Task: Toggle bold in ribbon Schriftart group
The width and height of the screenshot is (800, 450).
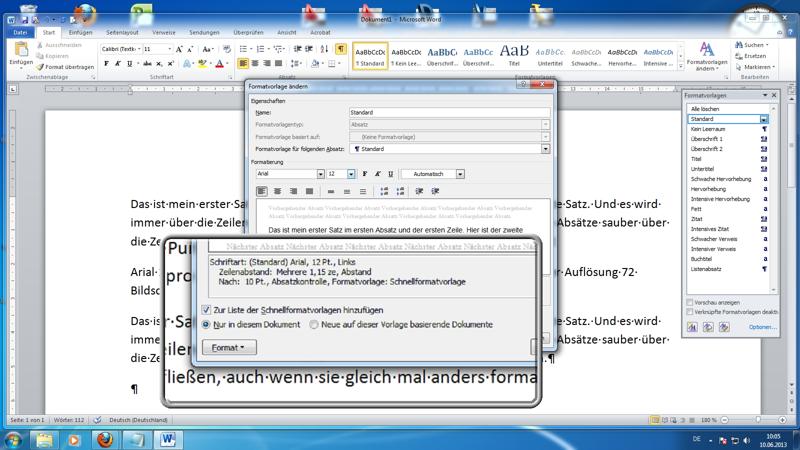Action: tap(106, 64)
